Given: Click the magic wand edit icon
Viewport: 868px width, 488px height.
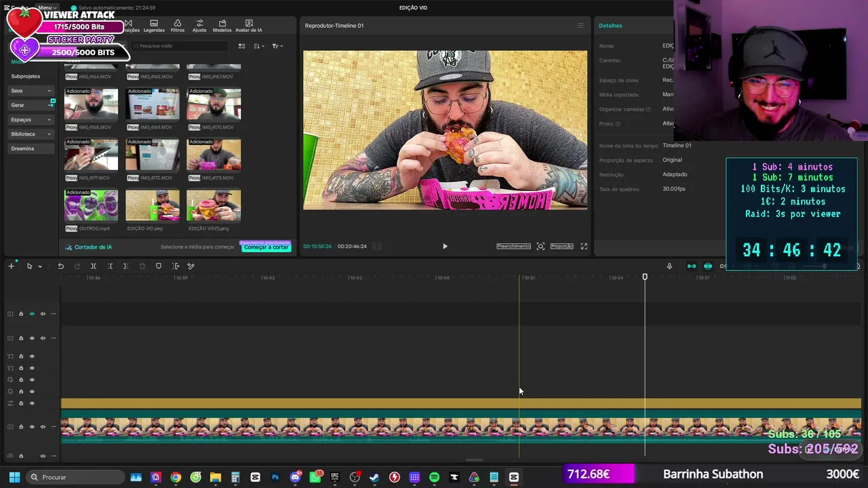Looking at the screenshot, I should [x=191, y=266].
